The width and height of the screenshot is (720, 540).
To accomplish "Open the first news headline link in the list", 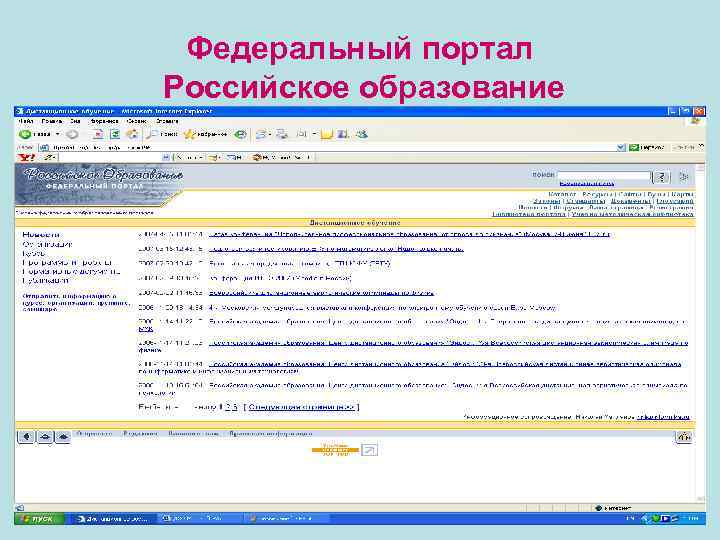I will 409,234.
